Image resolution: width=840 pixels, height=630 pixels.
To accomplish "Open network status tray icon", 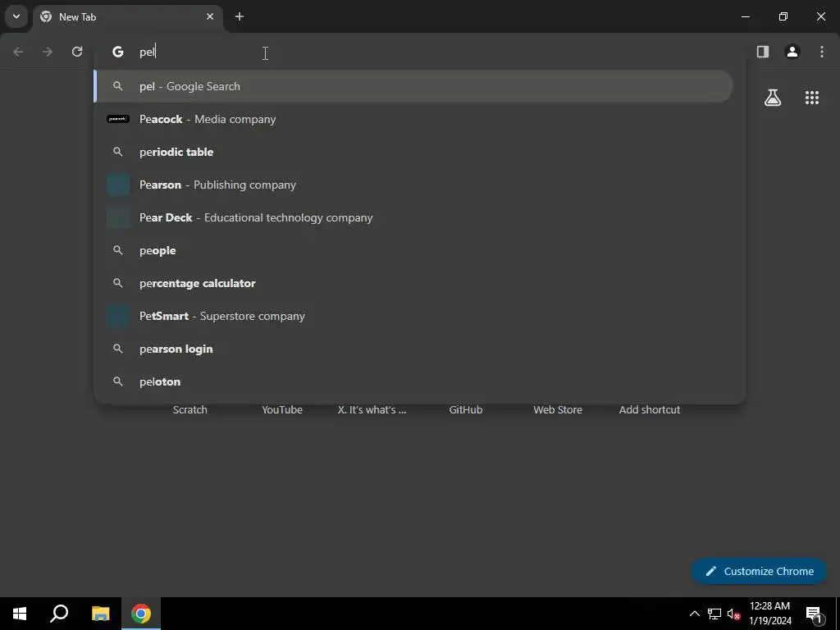I will tap(714, 614).
